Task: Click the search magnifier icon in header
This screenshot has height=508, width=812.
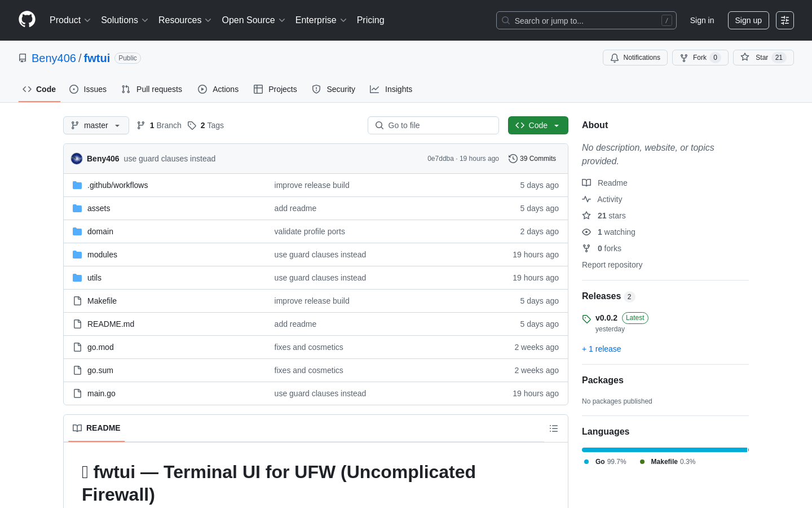Action: (506, 20)
